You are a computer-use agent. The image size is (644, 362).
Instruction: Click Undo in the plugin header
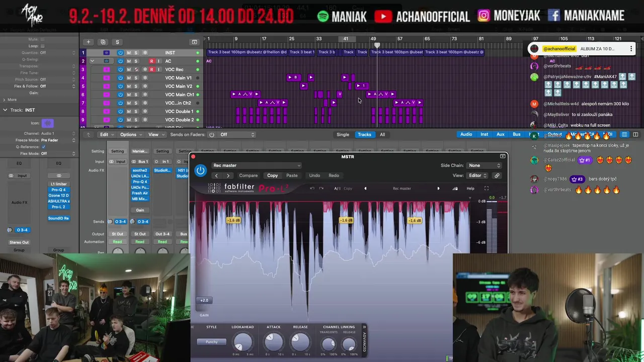pyautogui.click(x=314, y=175)
